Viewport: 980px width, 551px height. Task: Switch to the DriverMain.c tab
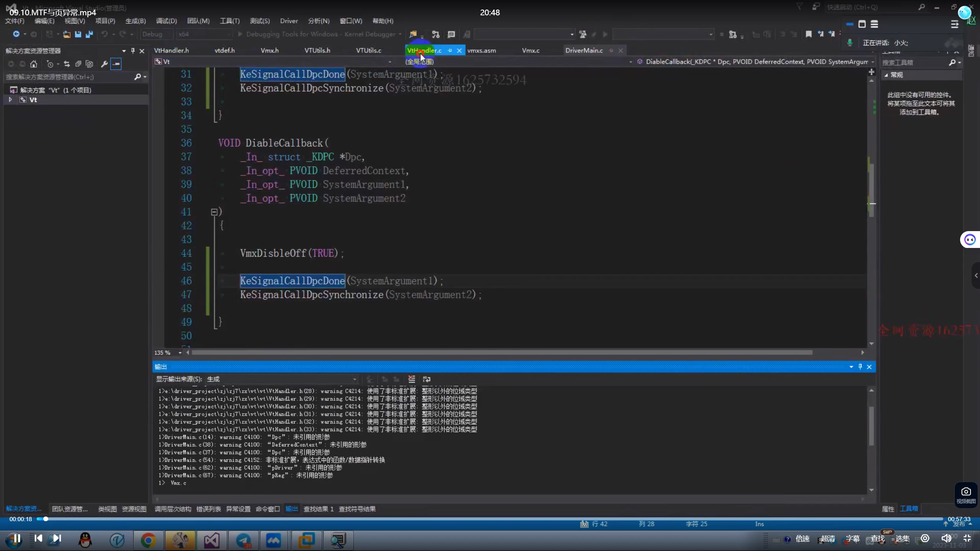coord(584,51)
